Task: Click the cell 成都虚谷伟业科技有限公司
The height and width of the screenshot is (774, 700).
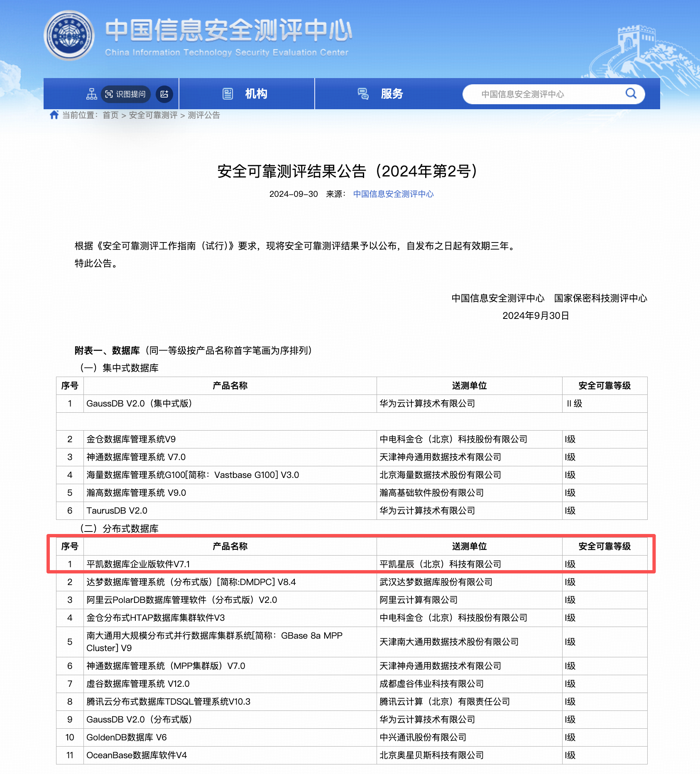Action: coord(469,684)
